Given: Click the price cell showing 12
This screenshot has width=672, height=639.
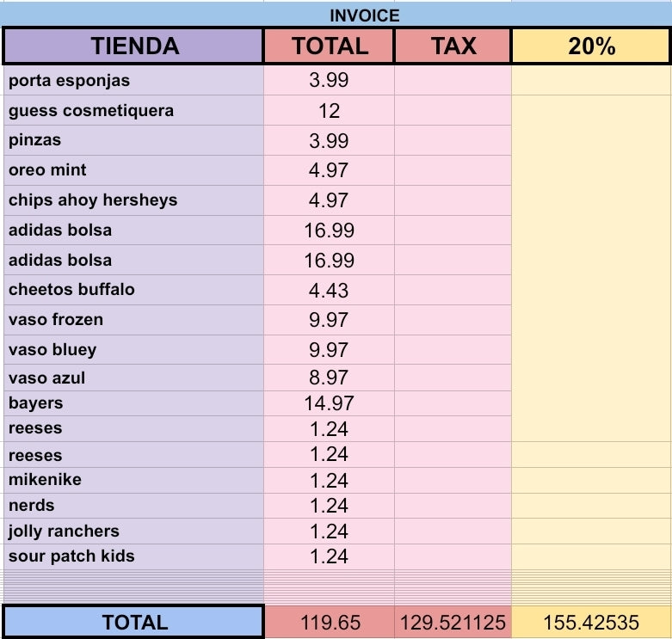Looking at the screenshot, I should [x=329, y=110].
